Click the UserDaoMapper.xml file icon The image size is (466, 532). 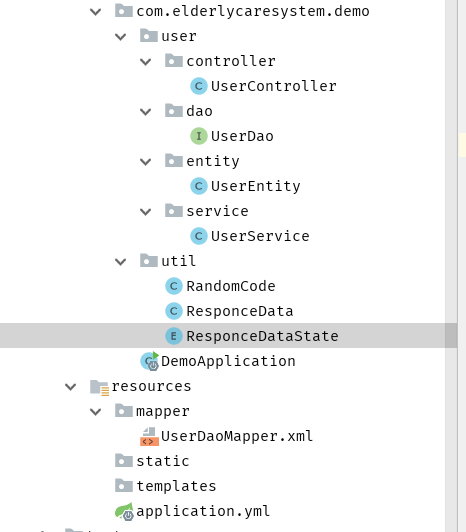pos(149,436)
